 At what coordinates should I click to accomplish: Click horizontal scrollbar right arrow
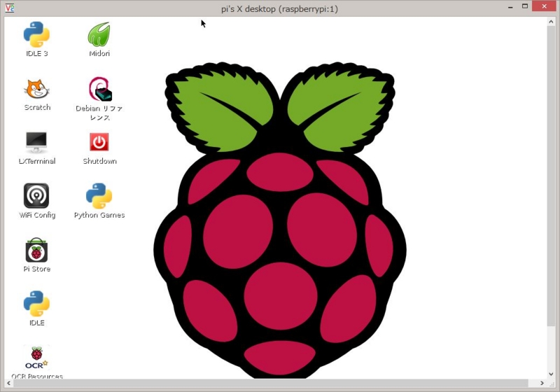[542, 383]
